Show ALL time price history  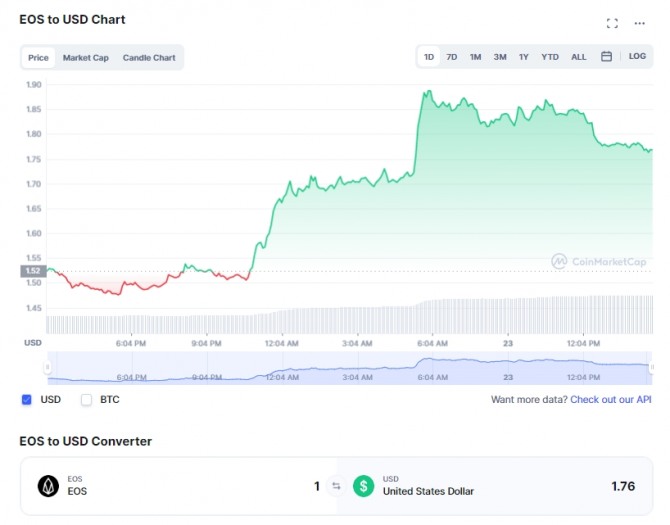click(x=579, y=57)
